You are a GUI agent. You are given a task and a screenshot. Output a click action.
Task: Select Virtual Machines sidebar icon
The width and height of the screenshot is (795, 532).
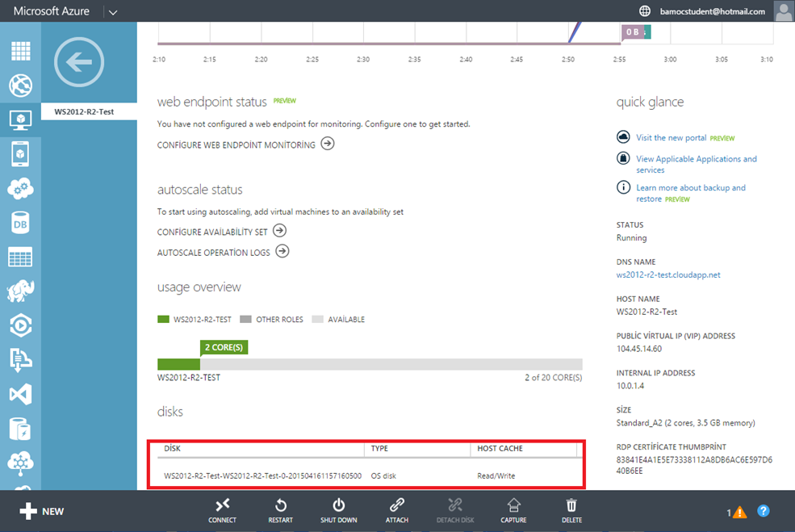pos(20,119)
